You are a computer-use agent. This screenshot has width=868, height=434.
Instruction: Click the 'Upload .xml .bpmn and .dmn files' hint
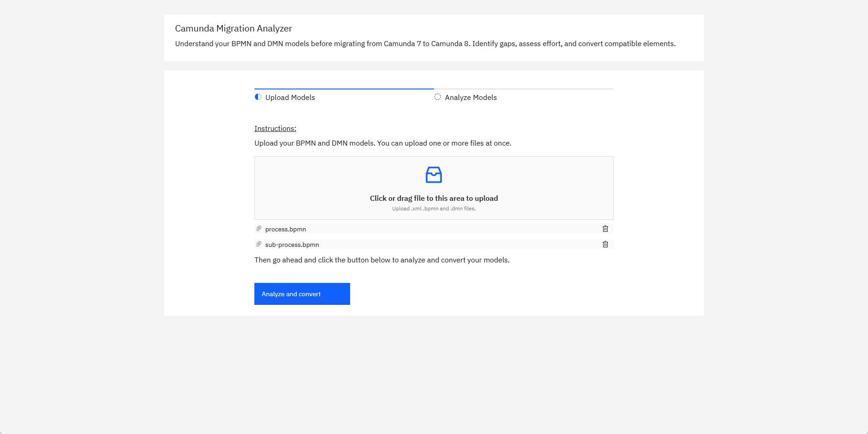point(434,209)
